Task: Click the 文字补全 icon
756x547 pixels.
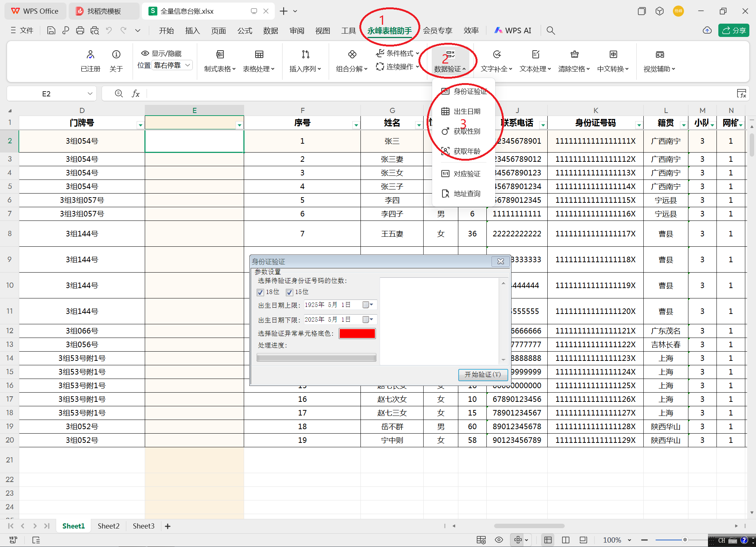Action: [497, 55]
